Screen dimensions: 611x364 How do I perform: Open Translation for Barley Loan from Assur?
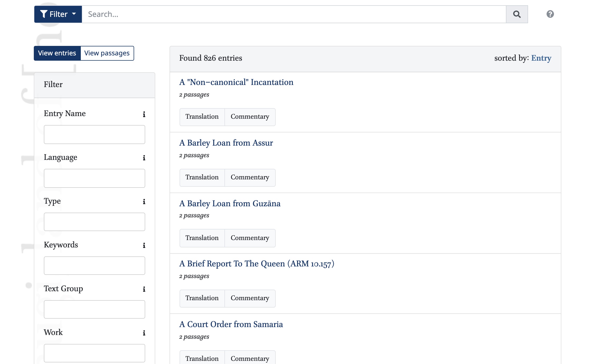[x=202, y=178]
